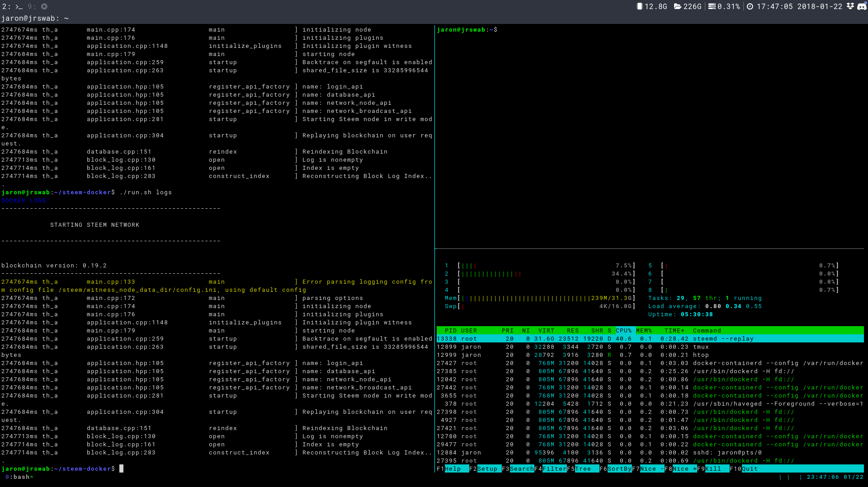Click CPU 5 usage meter in htop
This screenshot has height=487, width=868.
pos(744,266)
